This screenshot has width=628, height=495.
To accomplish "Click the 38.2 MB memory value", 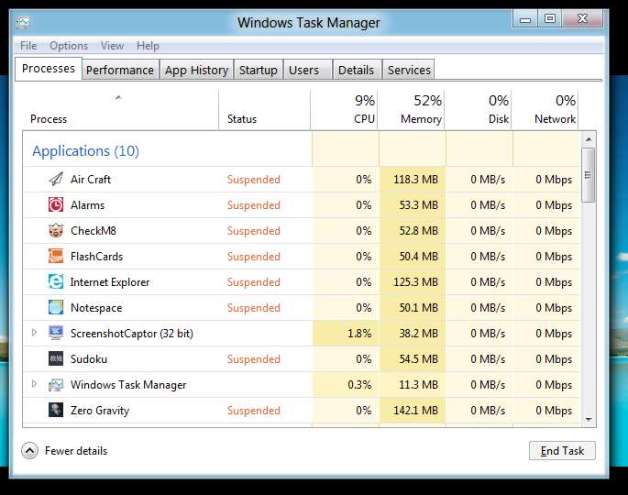I will pos(419,333).
